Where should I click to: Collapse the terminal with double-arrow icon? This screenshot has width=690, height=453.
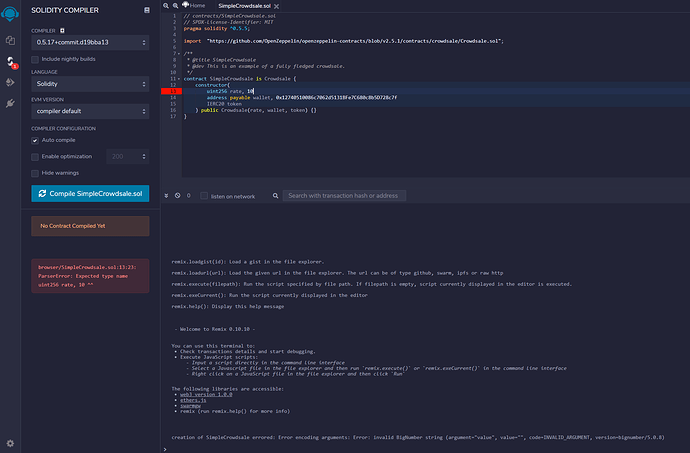click(x=166, y=195)
